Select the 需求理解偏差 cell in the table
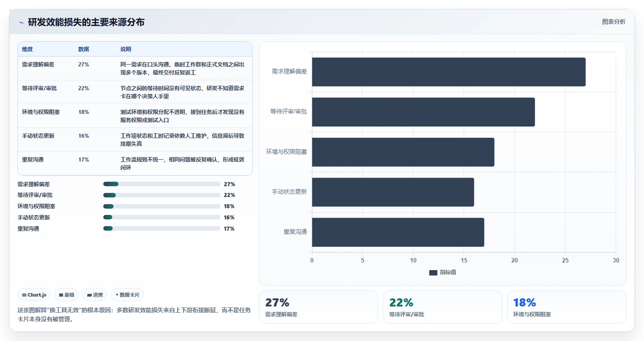Viewport: 644px width, 341px height. pyautogui.click(x=38, y=65)
